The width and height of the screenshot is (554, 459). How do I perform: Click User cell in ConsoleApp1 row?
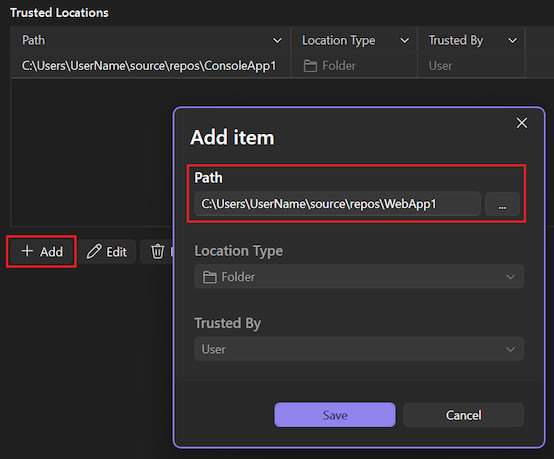440,66
